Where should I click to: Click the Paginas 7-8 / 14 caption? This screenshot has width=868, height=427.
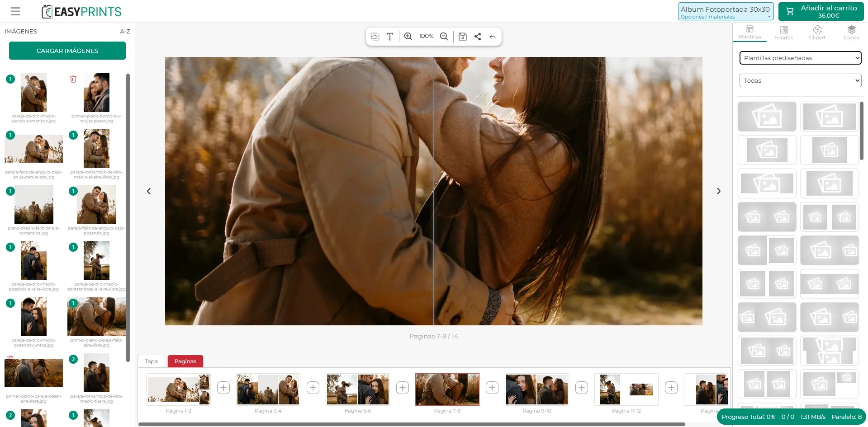click(434, 336)
